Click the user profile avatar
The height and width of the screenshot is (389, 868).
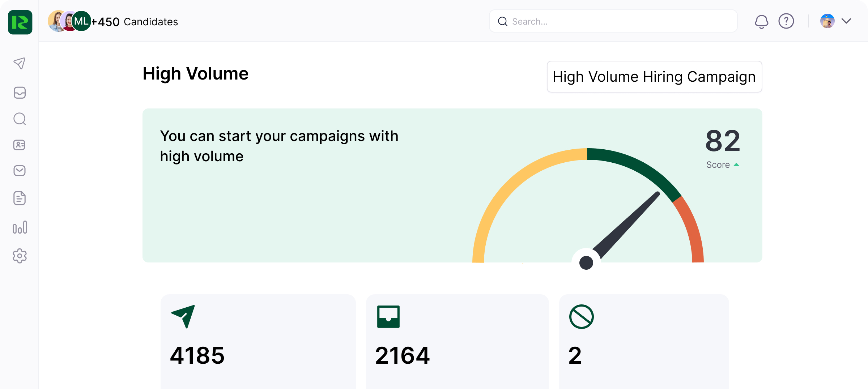pos(827,21)
